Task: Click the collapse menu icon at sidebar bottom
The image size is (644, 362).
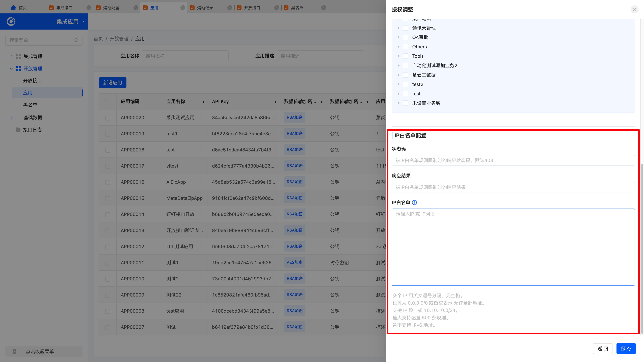Action: pyautogui.click(x=13, y=351)
